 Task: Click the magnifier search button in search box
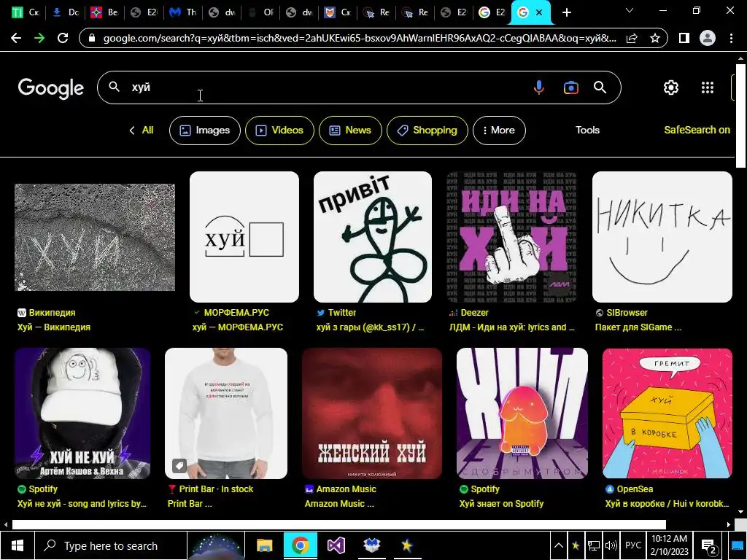(x=600, y=87)
